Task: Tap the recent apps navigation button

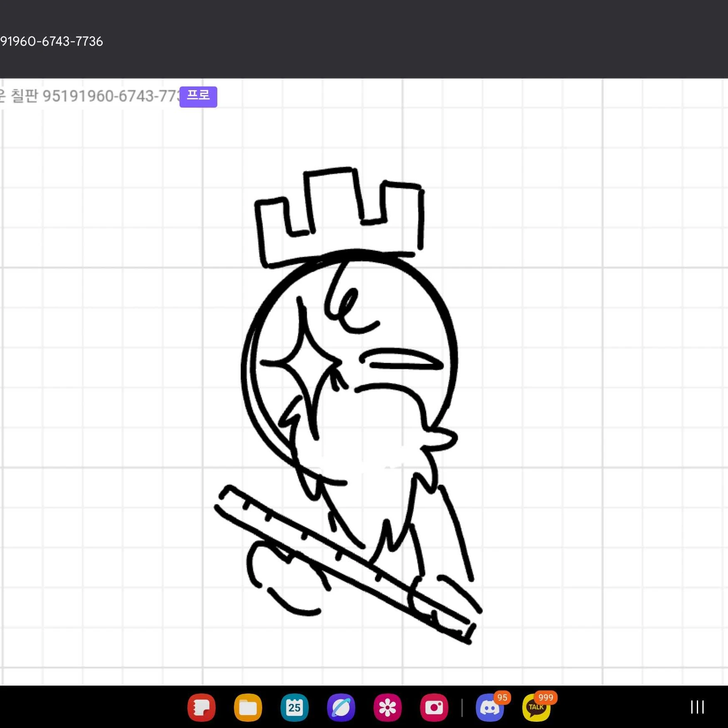Action: click(x=697, y=707)
